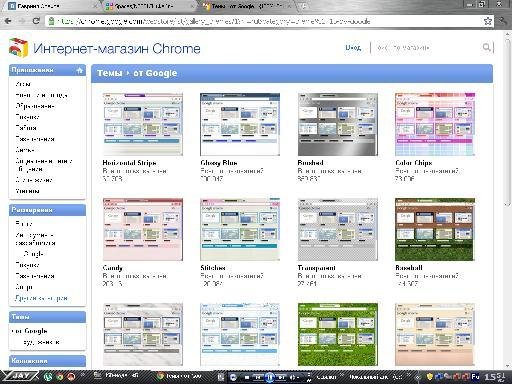Viewport: 513px width, 384px height.
Task: Open the Color Chips theme thumbnail
Action: pos(435,124)
